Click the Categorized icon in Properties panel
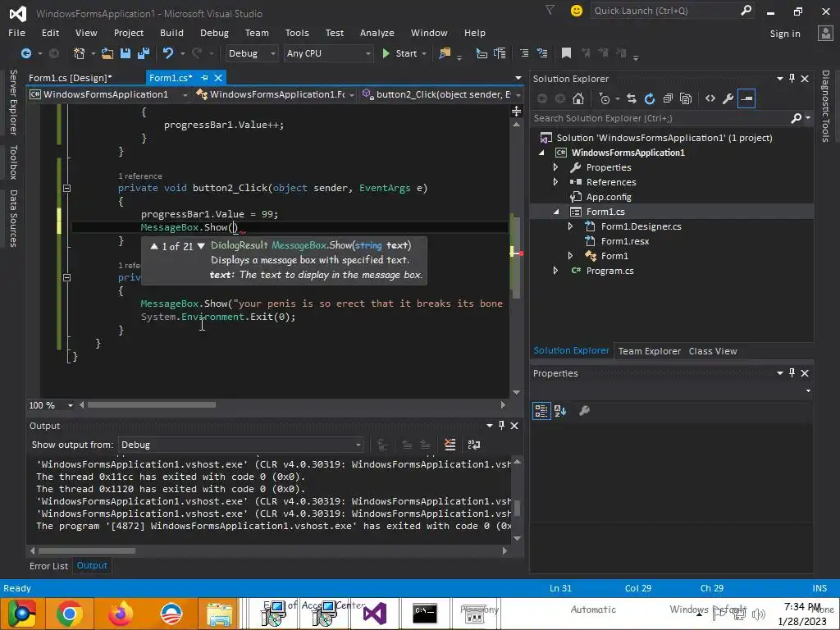The image size is (840, 630). coord(541,411)
